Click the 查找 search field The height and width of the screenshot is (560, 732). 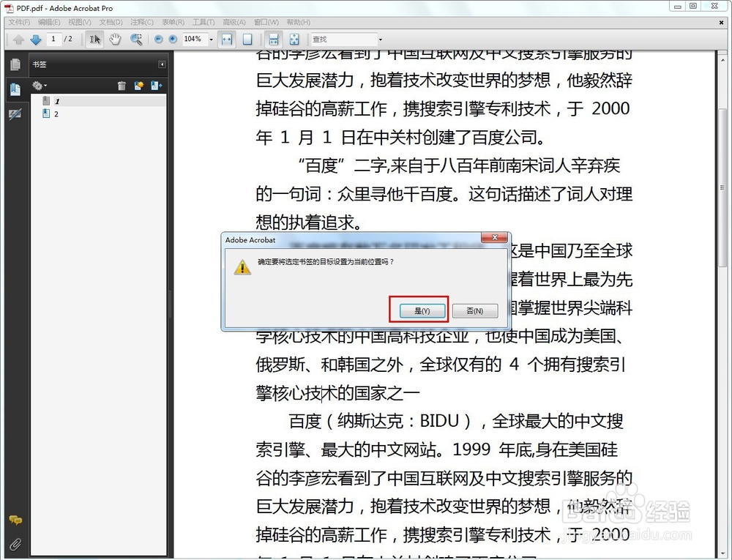point(344,40)
